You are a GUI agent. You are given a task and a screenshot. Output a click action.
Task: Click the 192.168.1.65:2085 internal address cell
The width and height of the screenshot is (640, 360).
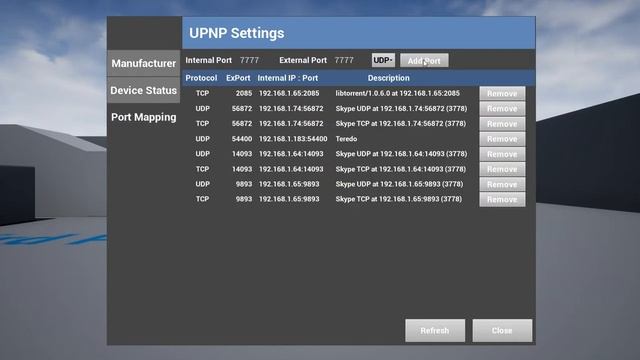tap(289, 93)
